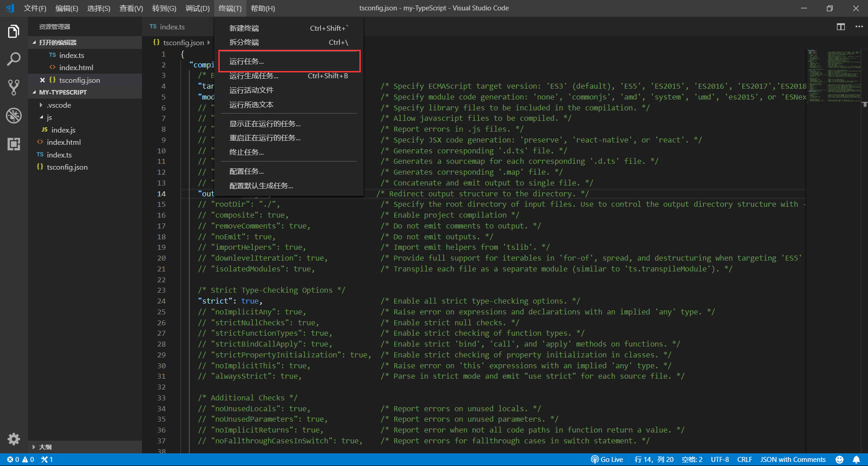Click the code minimap preview
The image size is (868, 466).
(x=834, y=76)
